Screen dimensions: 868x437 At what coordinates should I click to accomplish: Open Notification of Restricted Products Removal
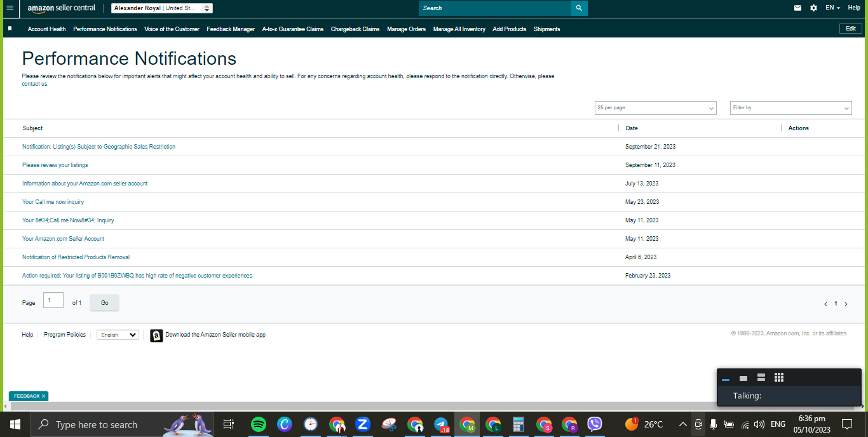point(76,257)
